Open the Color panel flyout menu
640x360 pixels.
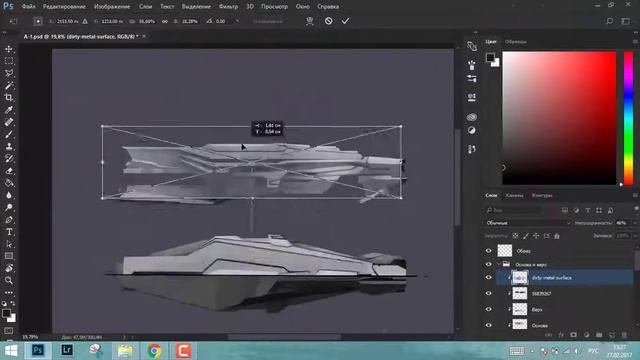(635, 42)
